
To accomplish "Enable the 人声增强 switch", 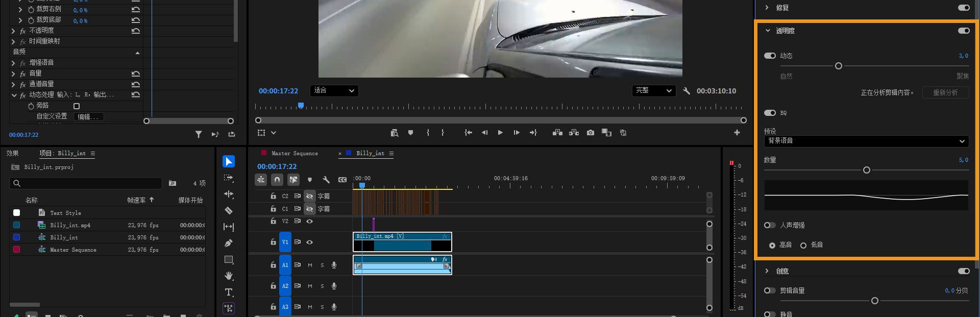I will pos(770,225).
